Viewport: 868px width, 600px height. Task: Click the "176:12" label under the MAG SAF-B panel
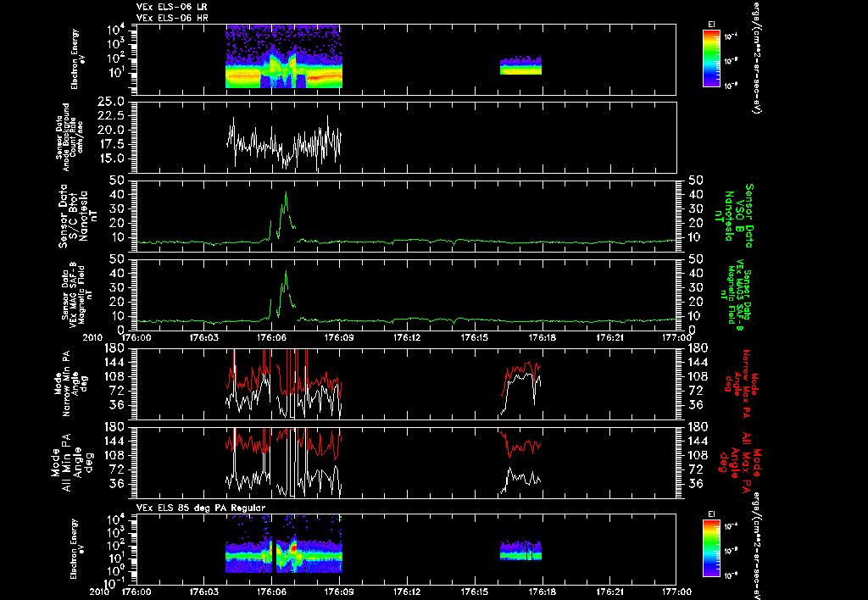pyautogui.click(x=407, y=337)
